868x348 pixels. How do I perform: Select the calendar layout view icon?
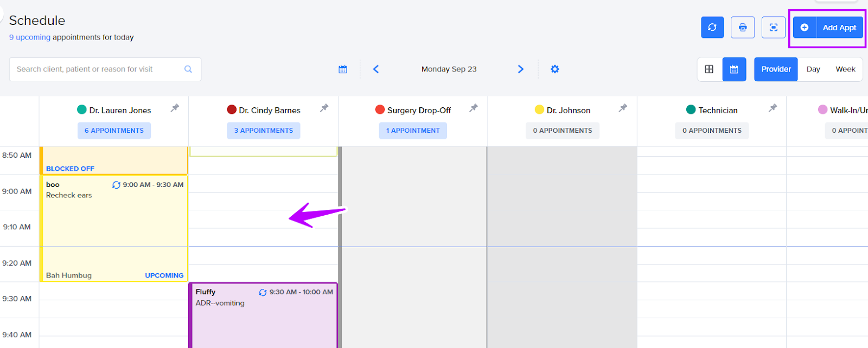click(x=734, y=69)
